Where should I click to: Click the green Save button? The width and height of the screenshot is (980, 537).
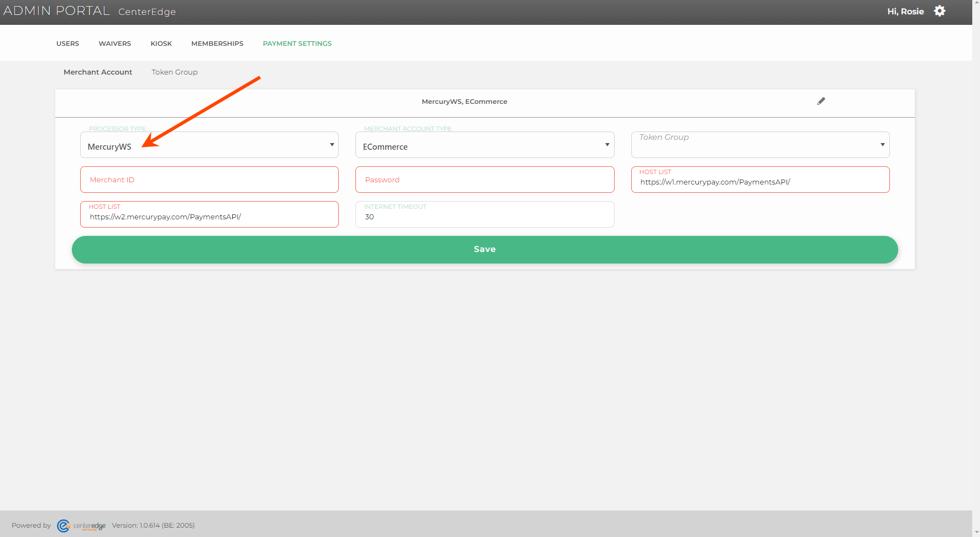[485, 250]
